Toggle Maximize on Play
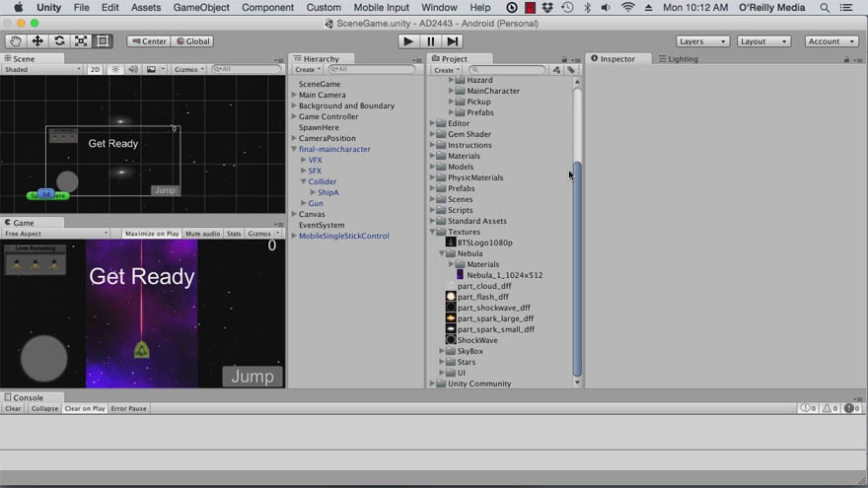868x488 pixels. click(x=152, y=234)
